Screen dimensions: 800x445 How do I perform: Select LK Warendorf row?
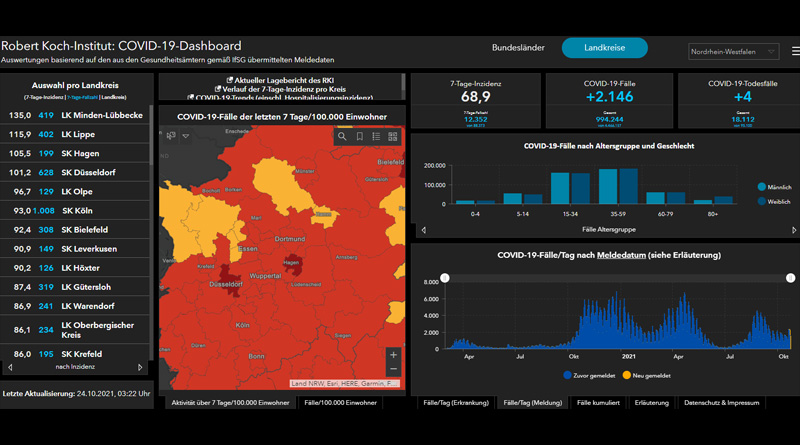[x=74, y=306]
